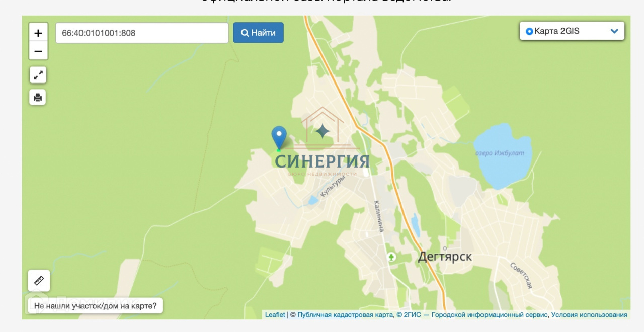This screenshot has width=644, height=332.
Task: Click the green park tree icon
Action: (x=391, y=257)
